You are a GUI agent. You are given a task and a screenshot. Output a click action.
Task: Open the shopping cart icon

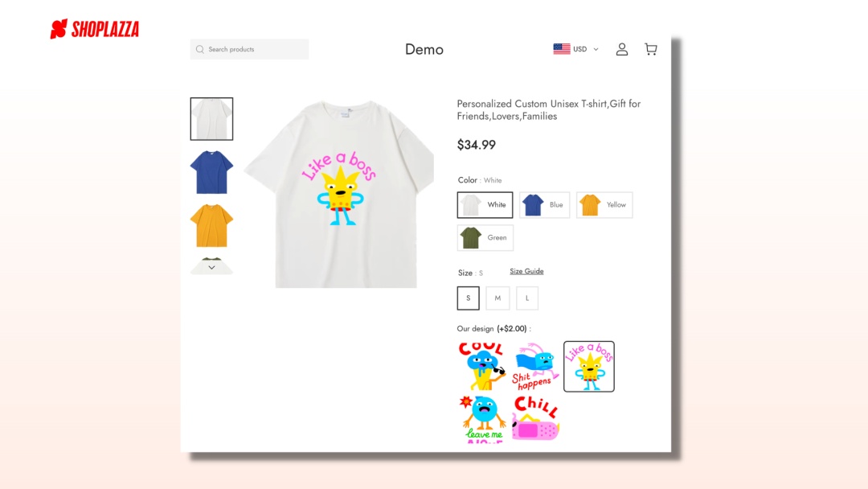pos(651,49)
